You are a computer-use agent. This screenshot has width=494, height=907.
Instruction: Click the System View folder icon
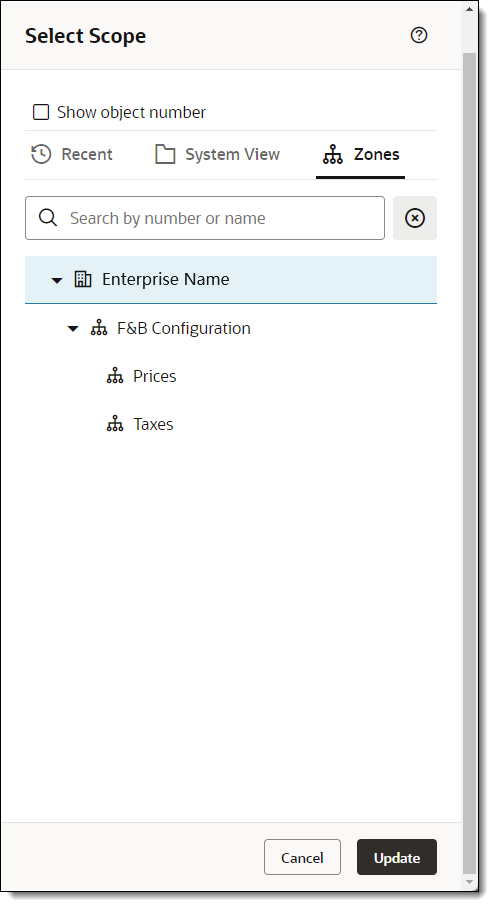point(165,154)
